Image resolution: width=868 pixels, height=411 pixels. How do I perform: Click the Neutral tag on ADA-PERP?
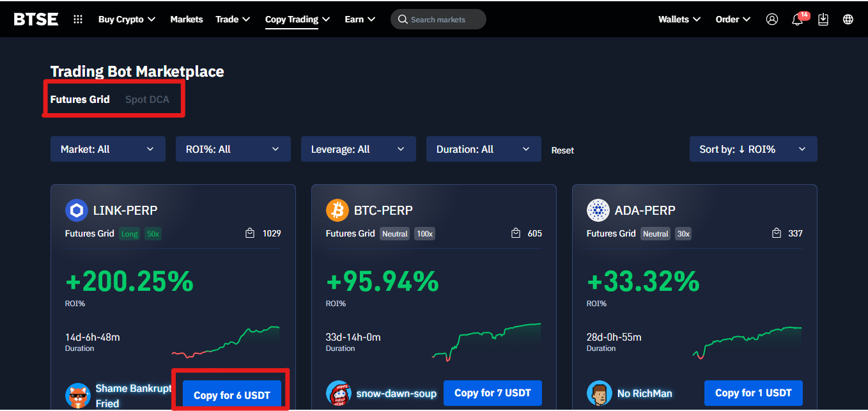tap(656, 234)
